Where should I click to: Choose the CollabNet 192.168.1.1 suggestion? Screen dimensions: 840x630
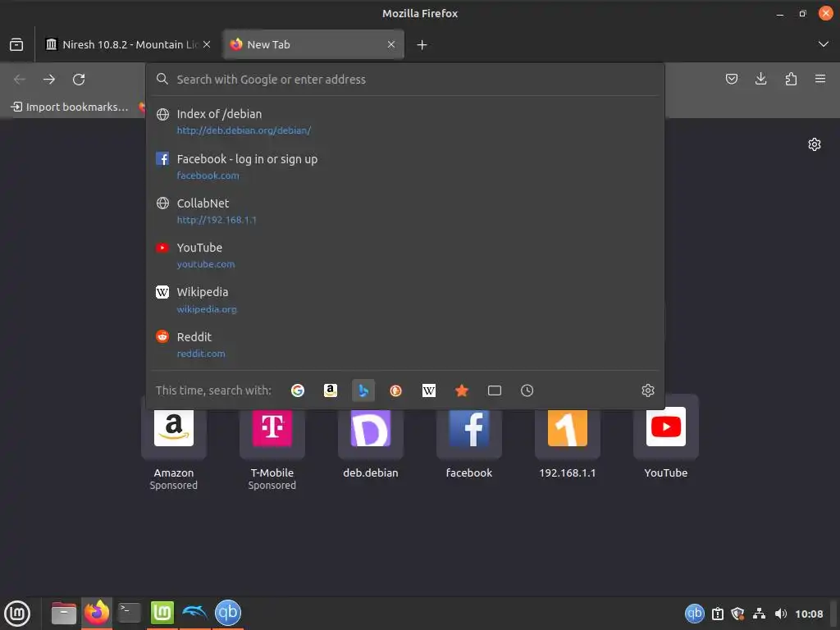coord(405,211)
